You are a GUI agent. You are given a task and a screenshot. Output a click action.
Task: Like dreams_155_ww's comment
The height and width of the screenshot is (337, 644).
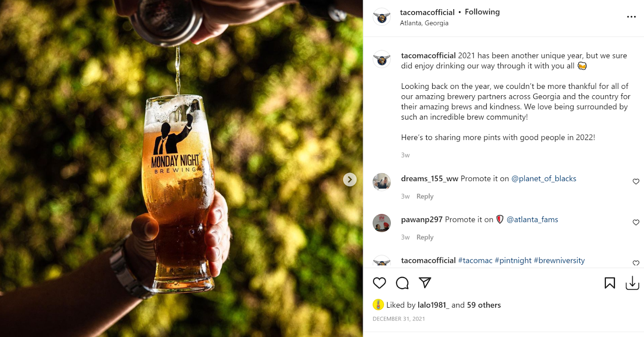[636, 181]
